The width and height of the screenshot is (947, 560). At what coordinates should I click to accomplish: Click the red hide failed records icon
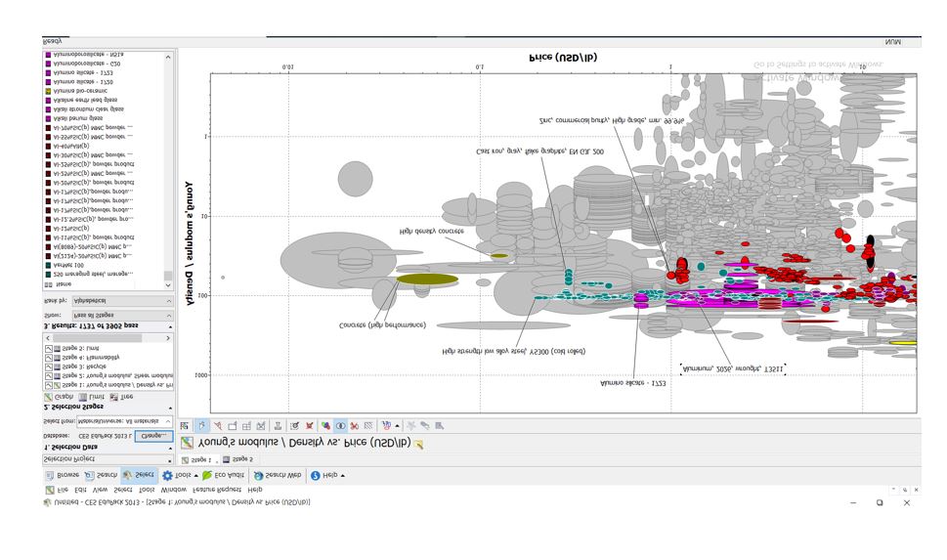tap(355, 426)
